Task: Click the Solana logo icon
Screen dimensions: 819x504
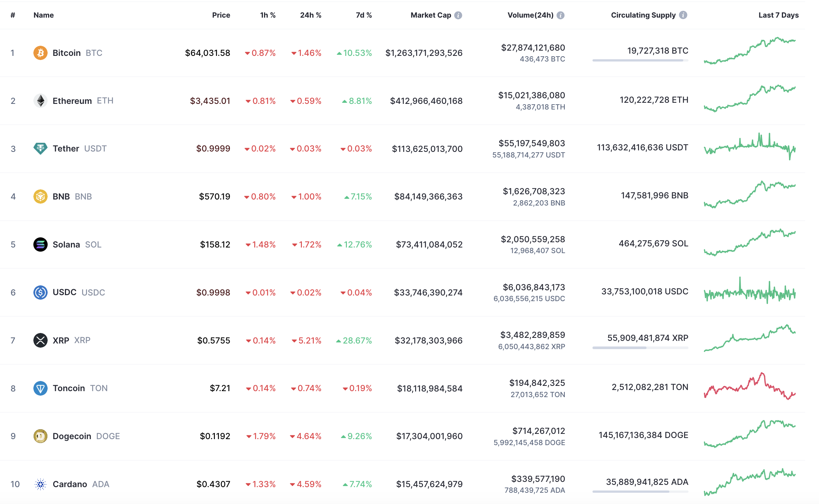Action: (40, 244)
